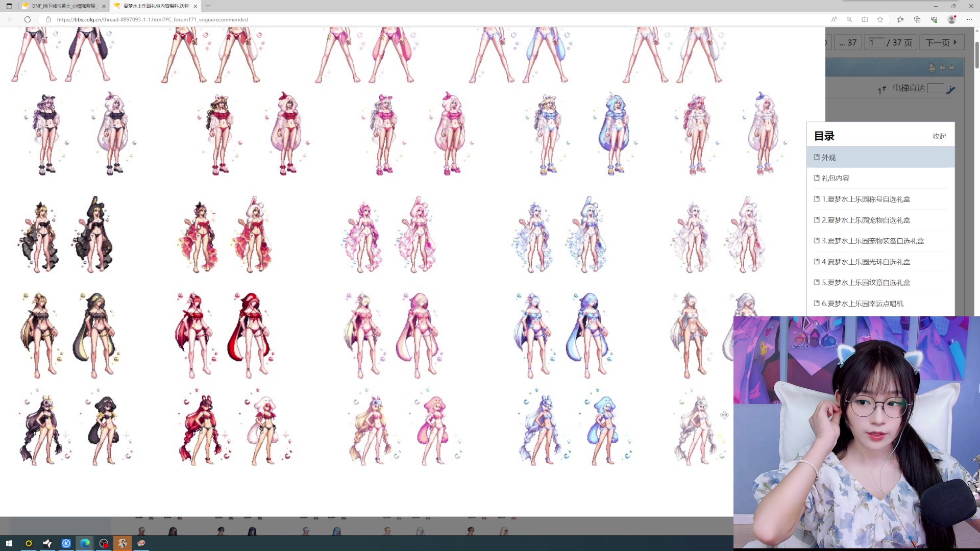
Task: Switch to Microsoft Edge in taskbar
Action: tap(85, 543)
